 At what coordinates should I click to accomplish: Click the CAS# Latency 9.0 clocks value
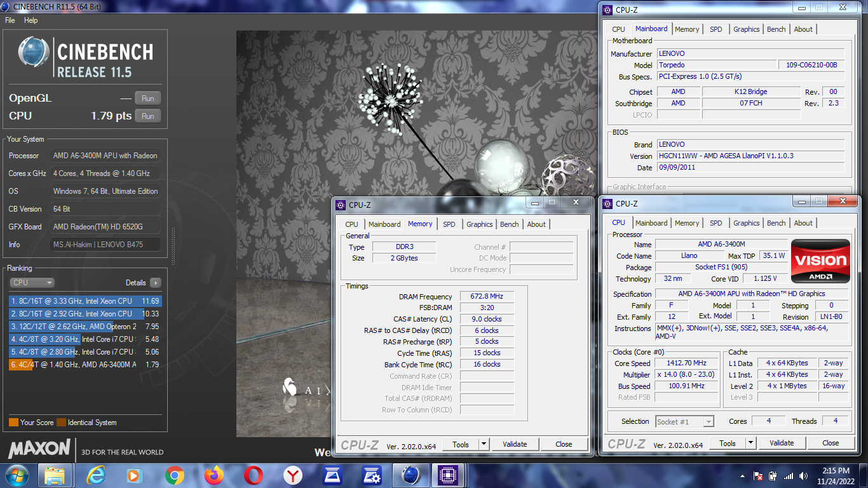click(487, 319)
